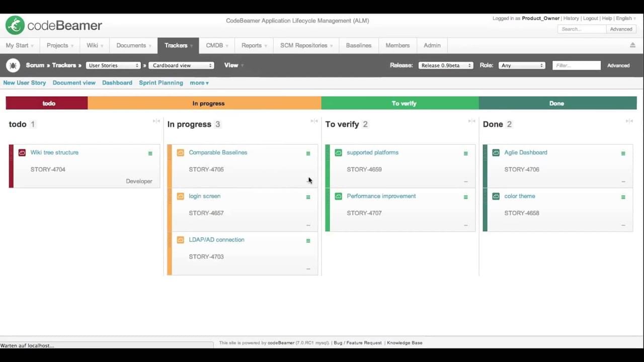Open the Cardboard view dropdown
The image size is (644, 362).
click(181, 65)
